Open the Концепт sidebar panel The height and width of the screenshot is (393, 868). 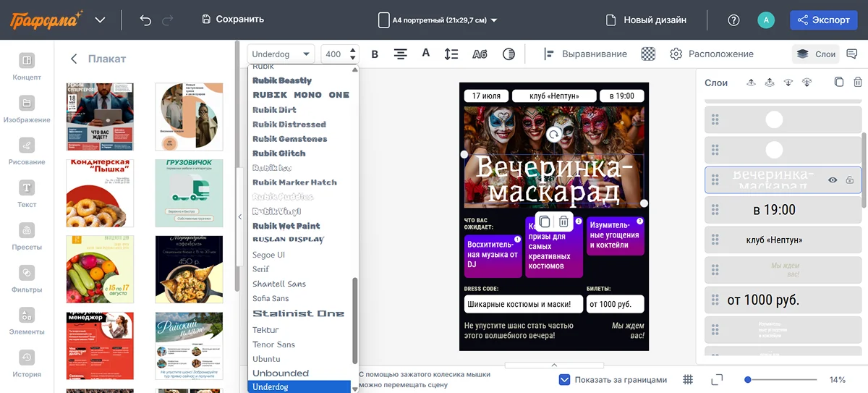27,66
